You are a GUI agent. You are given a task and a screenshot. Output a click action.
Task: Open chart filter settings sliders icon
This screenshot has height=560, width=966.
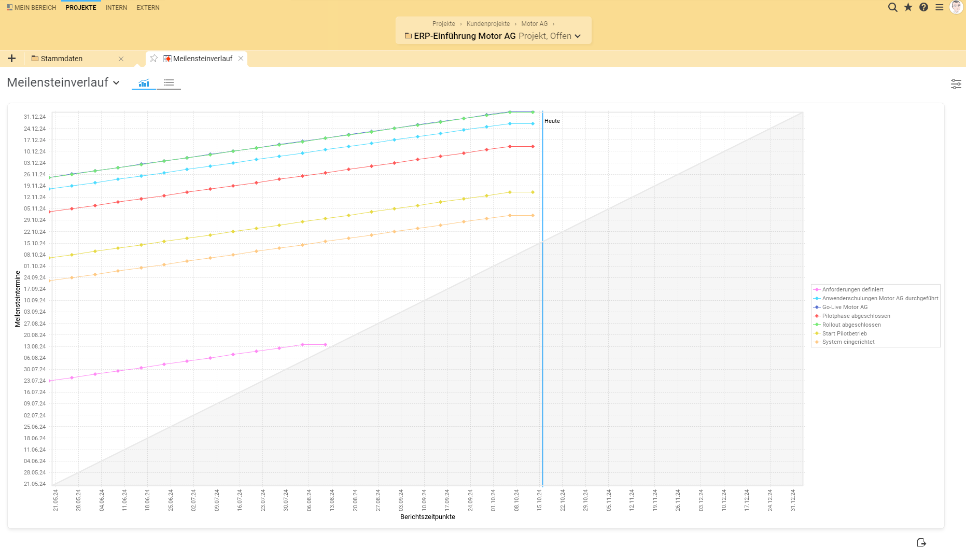pyautogui.click(x=956, y=84)
